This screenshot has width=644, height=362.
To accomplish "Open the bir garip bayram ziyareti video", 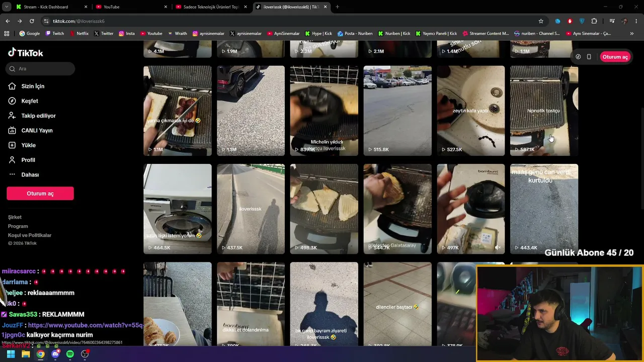I will [x=324, y=304].
